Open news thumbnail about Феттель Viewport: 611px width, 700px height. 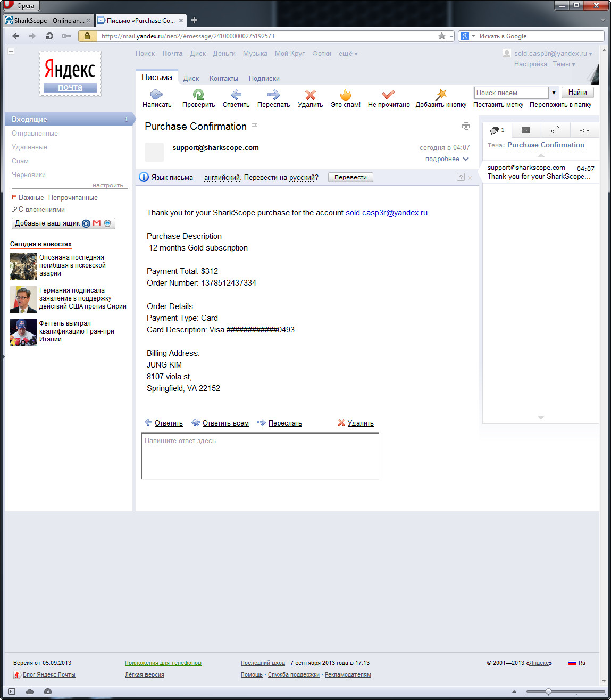[x=23, y=332]
